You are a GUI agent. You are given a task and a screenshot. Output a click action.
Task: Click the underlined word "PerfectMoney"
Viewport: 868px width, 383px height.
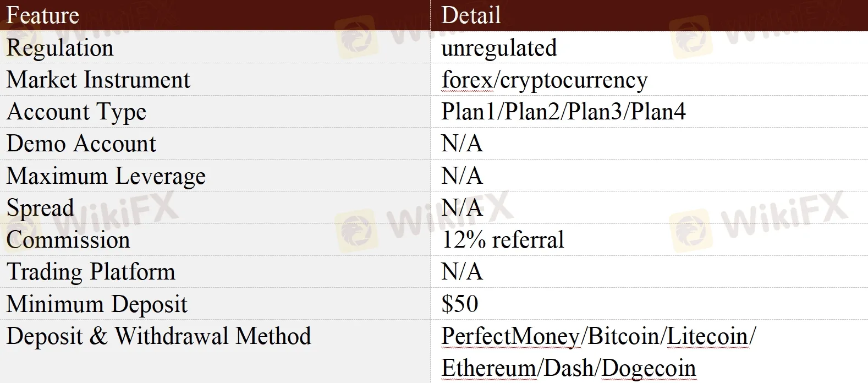point(510,336)
